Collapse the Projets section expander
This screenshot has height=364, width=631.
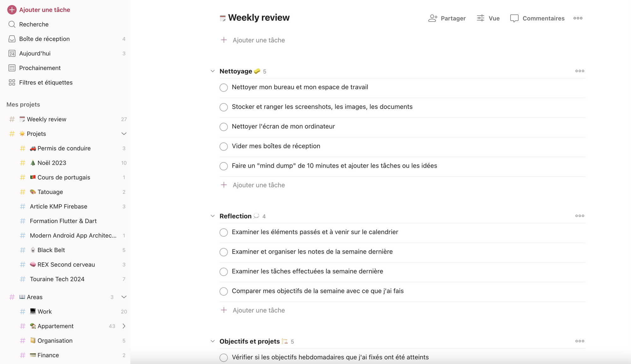tap(123, 133)
